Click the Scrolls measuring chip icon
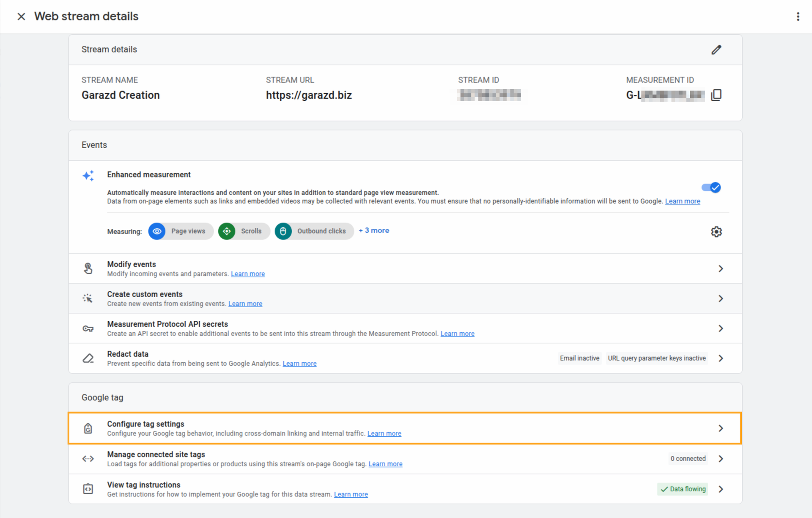 (227, 231)
